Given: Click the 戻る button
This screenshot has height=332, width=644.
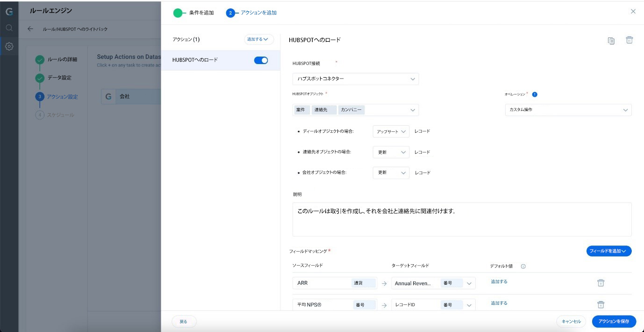Looking at the screenshot, I should tap(184, 322).
